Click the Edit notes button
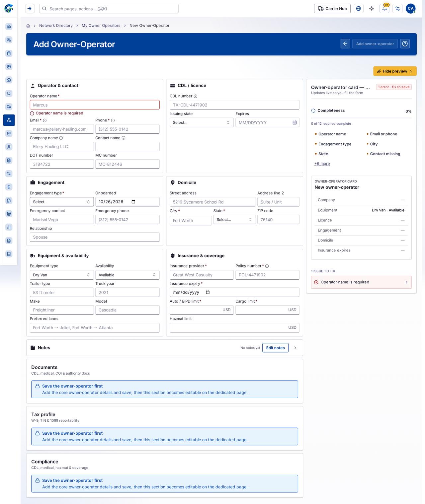 click(275, 348)
